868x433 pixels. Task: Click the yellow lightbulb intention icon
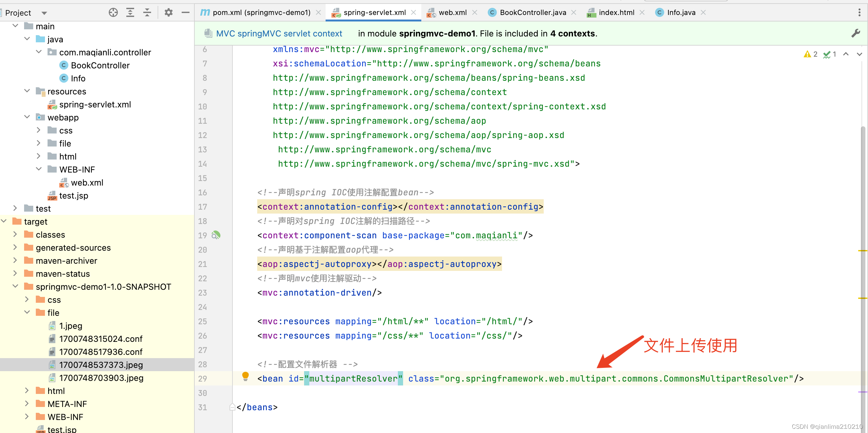pos(245,376)
